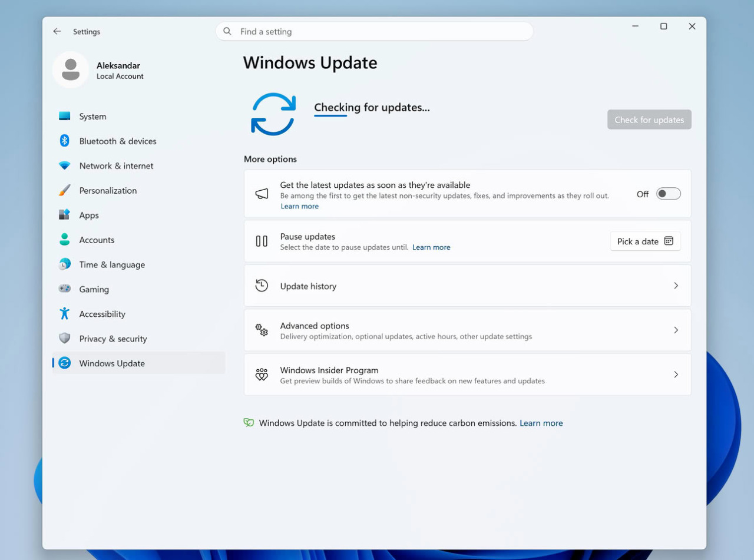Expand Advanced options chevron
This screenshot has width=754, height=560.
tap(676, 330)
